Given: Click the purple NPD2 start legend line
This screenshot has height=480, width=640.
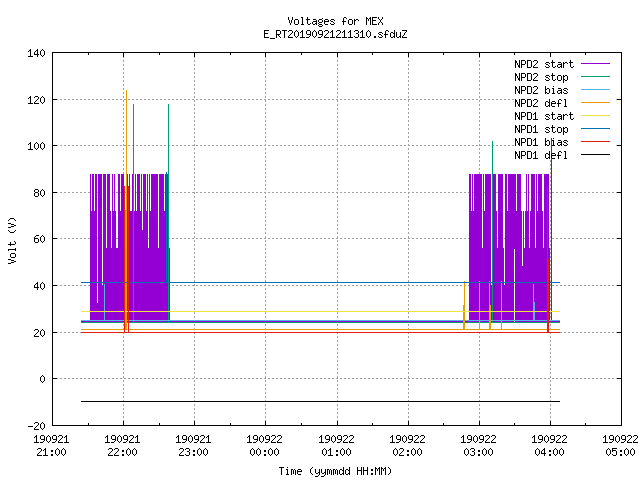Looking at the screenshot, I should pos(596,64).
